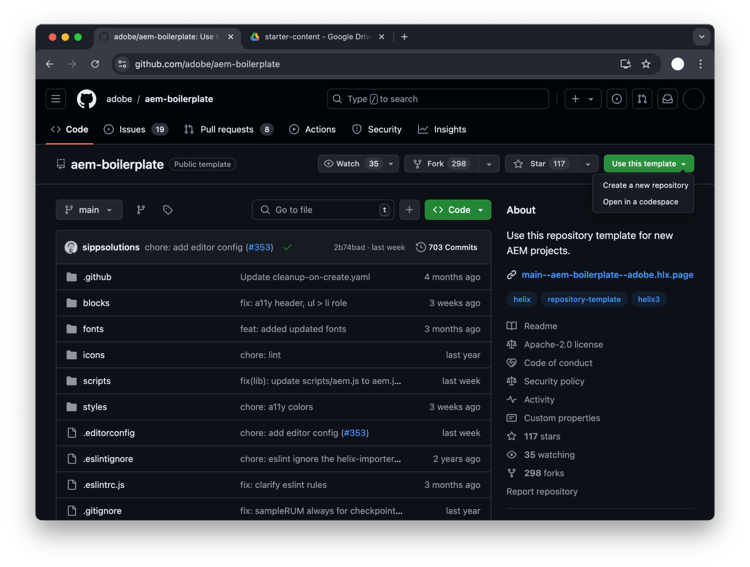Click the browser address bar URL
This screenshot has height=567, width=750.
click(207, 64)
